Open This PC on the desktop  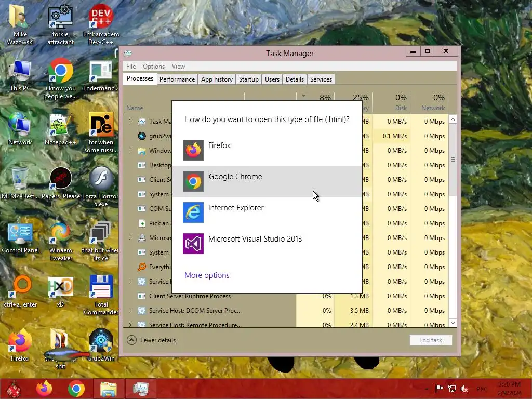point(20,75)
